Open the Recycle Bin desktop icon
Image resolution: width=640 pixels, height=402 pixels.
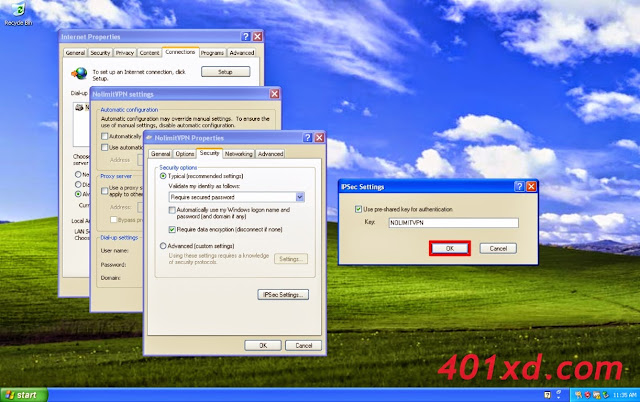click(x=18, y=13)
